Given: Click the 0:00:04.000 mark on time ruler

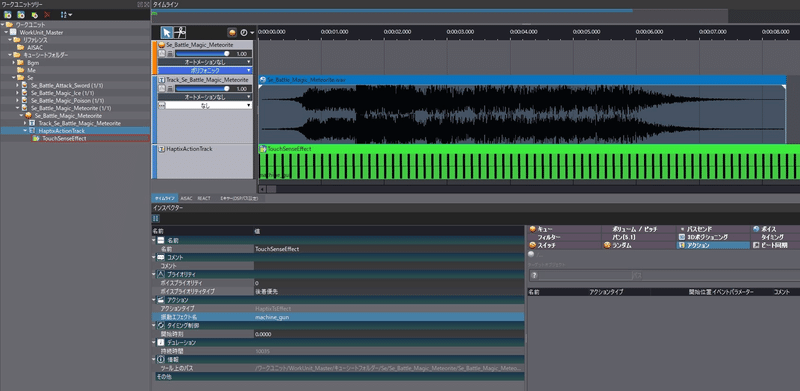Looking at the screenshot, I should point(523,32).
